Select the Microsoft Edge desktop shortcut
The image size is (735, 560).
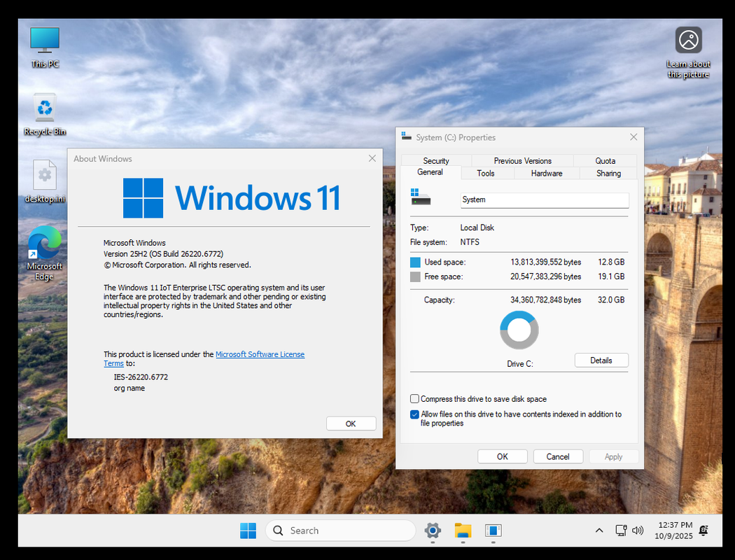click(x=45, y=253)
